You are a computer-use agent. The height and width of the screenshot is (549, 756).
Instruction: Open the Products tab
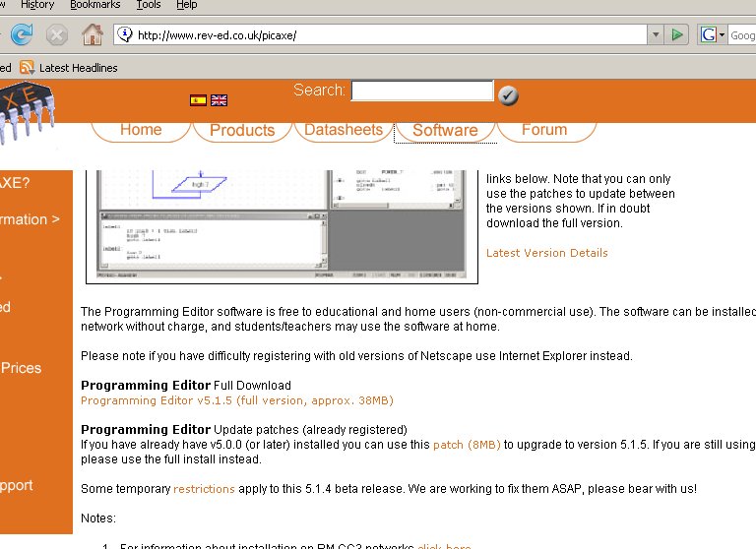click(242, 130)
